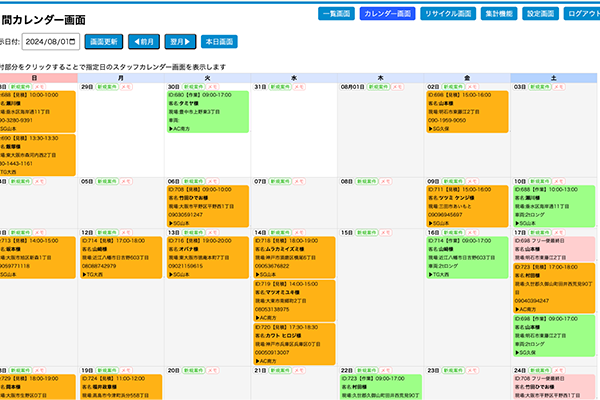This screenshot has height=400, width=600.
Task: Click the 翌月 next month arrow button
Action: click(x=182, y=42)
